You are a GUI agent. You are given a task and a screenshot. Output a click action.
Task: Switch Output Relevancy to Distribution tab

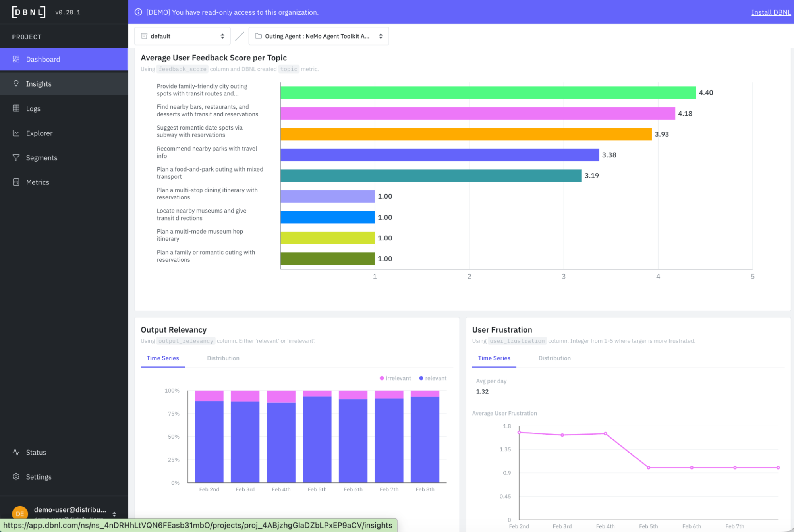coord(223,358)
